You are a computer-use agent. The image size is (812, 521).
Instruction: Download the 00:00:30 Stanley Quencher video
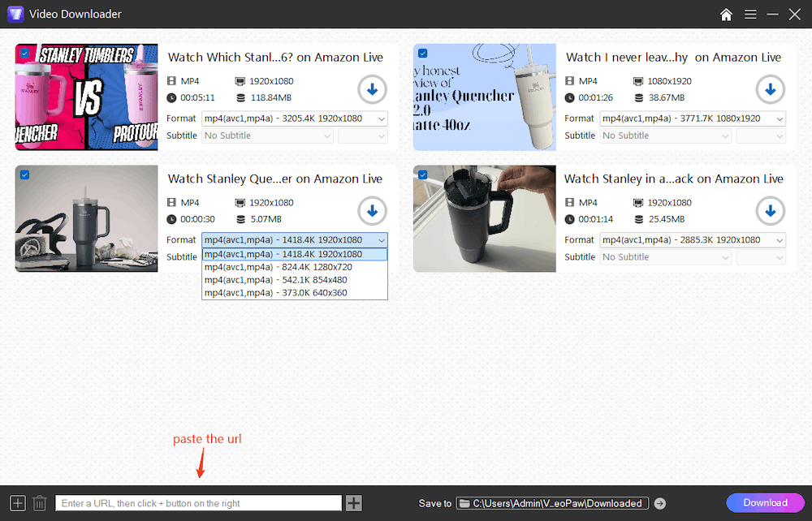click(372, 211)
